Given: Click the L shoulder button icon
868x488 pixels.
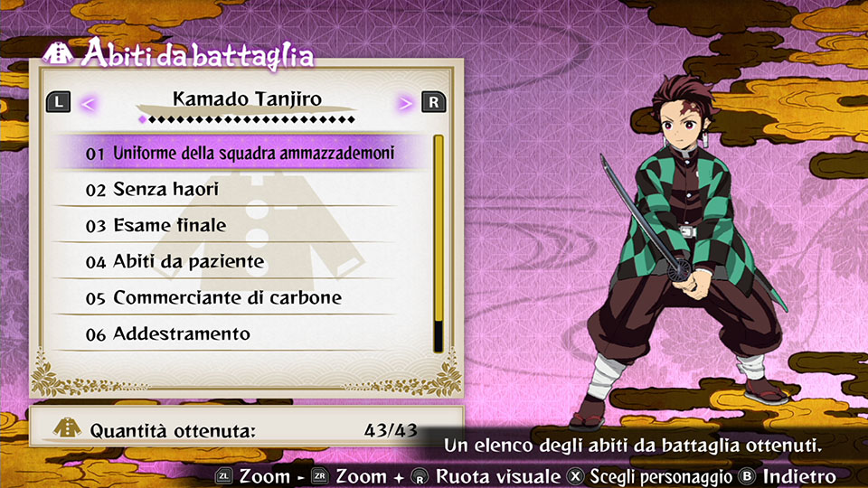Looking at the screenshot, I should 58,102.
